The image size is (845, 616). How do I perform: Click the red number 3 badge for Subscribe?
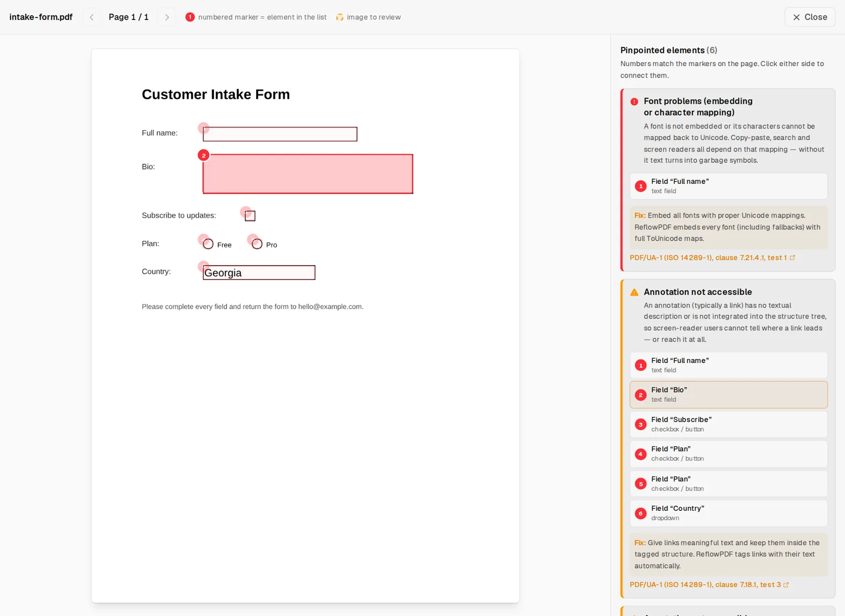coord(641,425)
